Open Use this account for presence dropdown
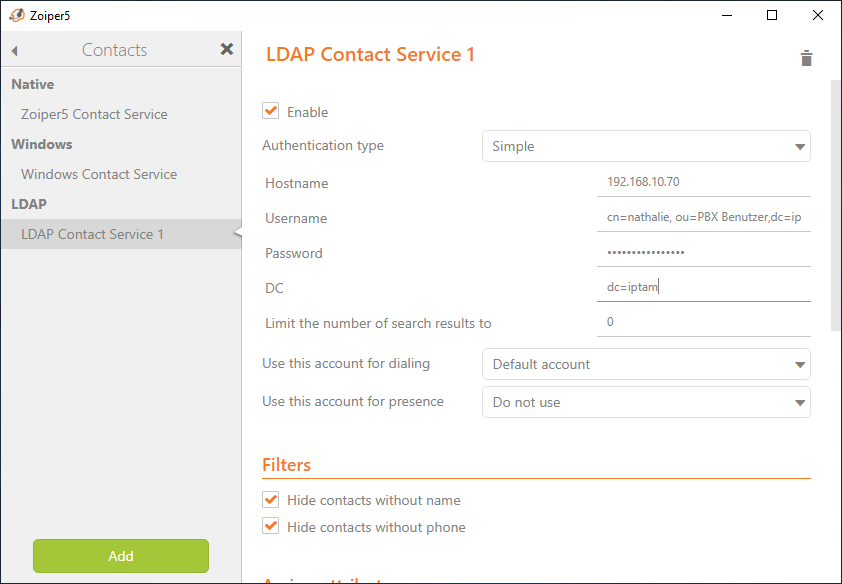 (x=646, y=402)
